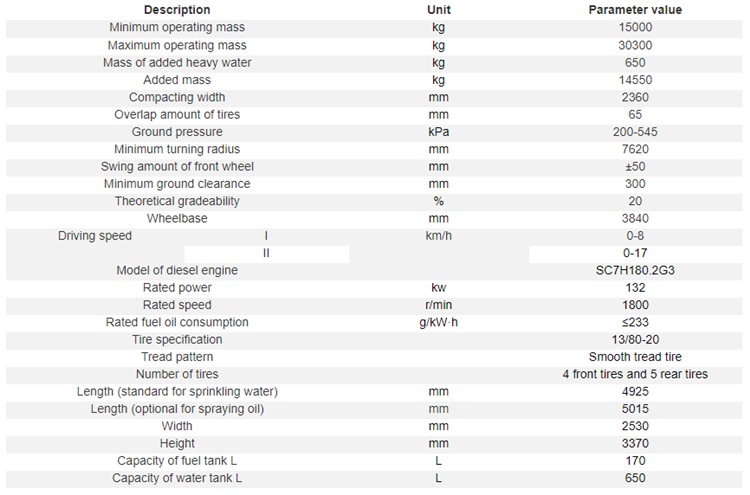Viewport: 750px width, 495px height.
Task: Select the Minimum turning radius label
Action: [177, 149]
